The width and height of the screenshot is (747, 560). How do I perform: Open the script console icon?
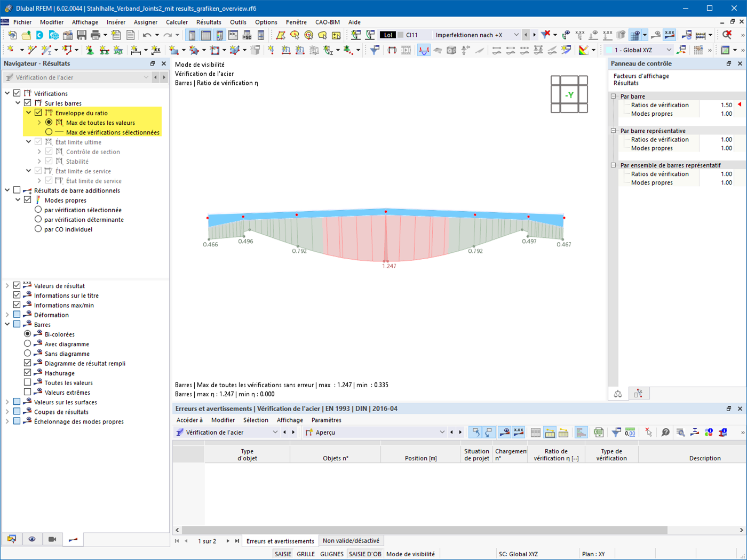233,35
